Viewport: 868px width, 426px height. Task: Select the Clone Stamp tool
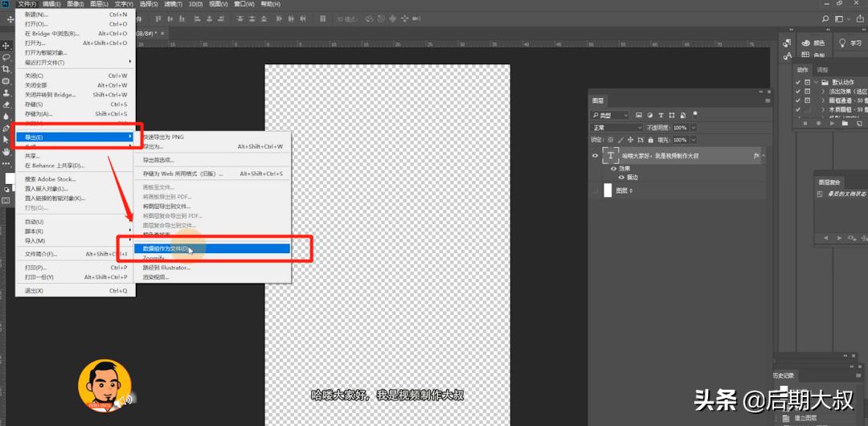click(6, 92)
